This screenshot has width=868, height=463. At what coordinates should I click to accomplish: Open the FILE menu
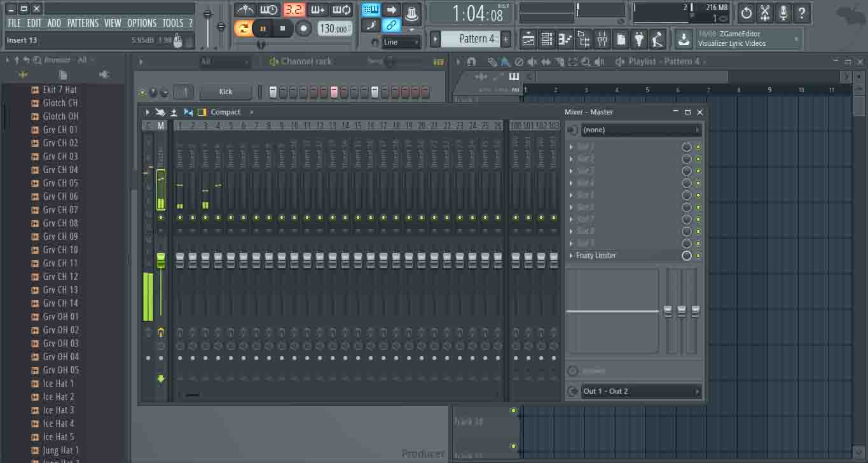(15, 23)
